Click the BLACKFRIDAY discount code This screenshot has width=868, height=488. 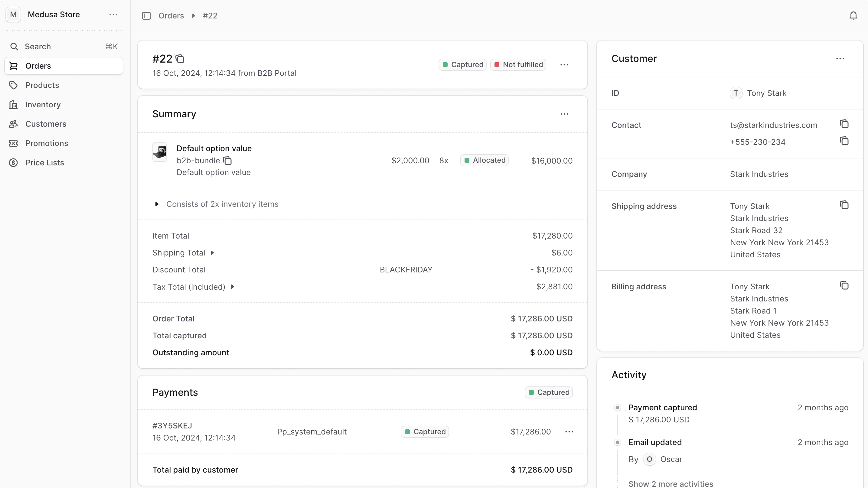pos(406,270)
